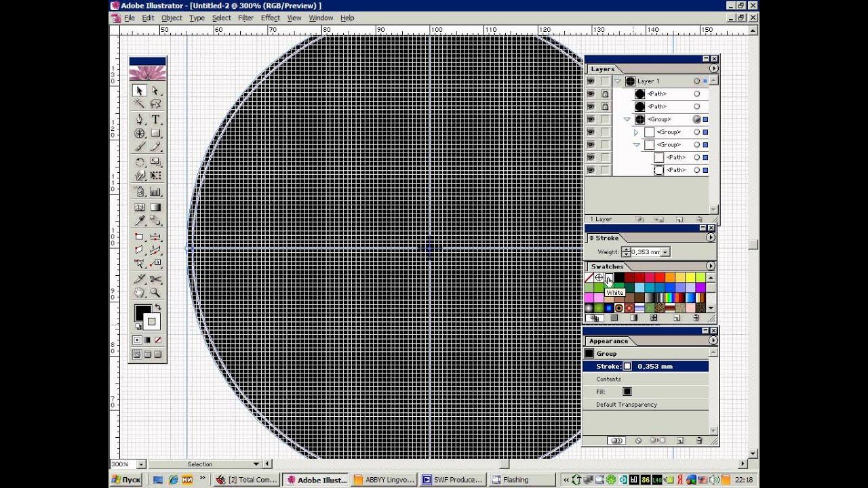Click the Windows Start button
868x488 pixels.
point(127,480)
